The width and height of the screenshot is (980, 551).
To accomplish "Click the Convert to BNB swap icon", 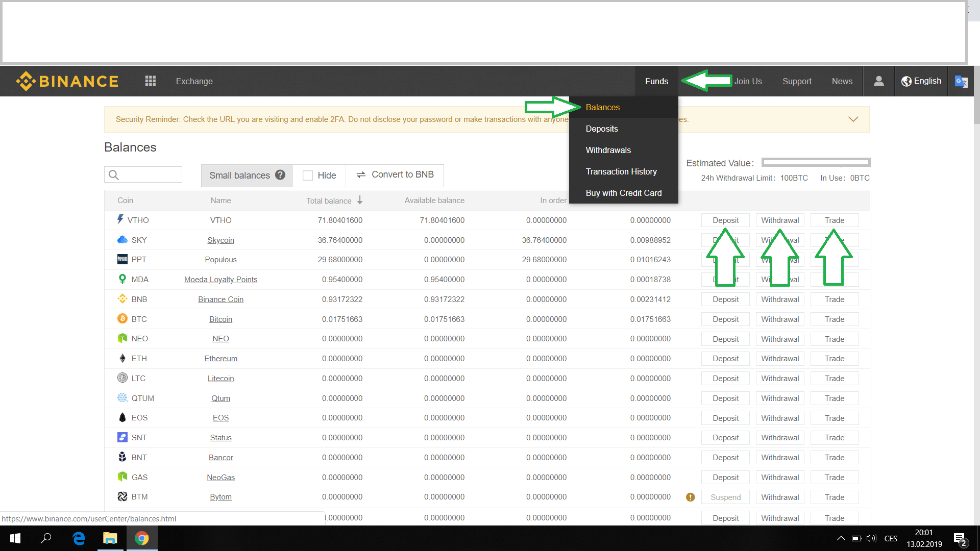I will 361,174.
